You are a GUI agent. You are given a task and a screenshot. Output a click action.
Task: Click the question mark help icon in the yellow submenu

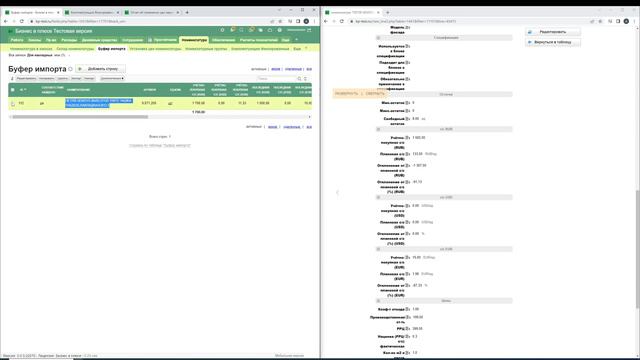coord(306,49)
